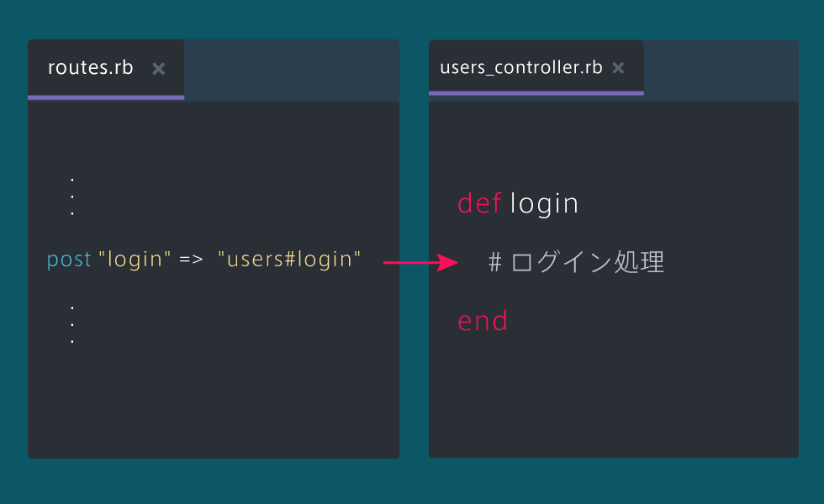Close the users_controller.rb tab
824x504 pixels.
619,68
